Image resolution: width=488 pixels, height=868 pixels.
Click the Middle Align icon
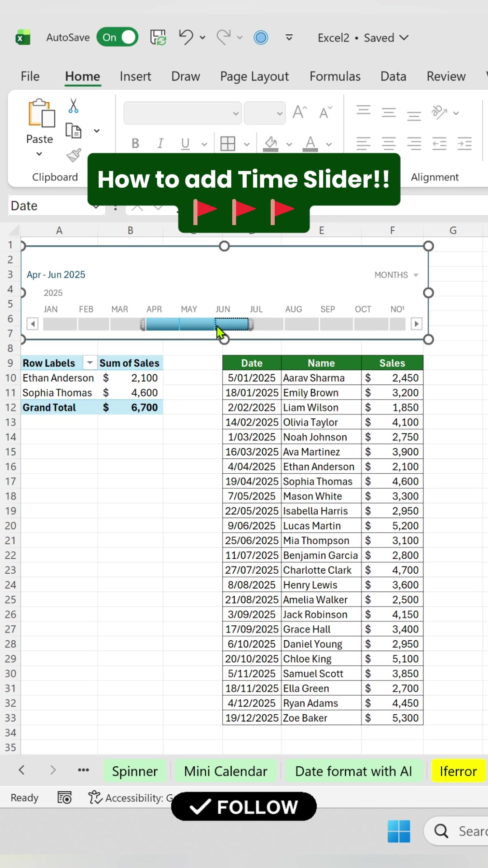click(x=389, y=112)
